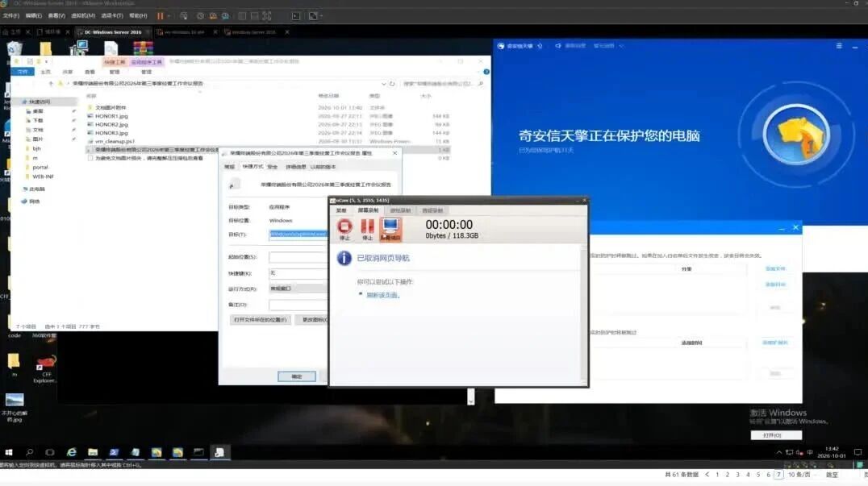Click 起始位置(S) input field

[x=298, y=257]
